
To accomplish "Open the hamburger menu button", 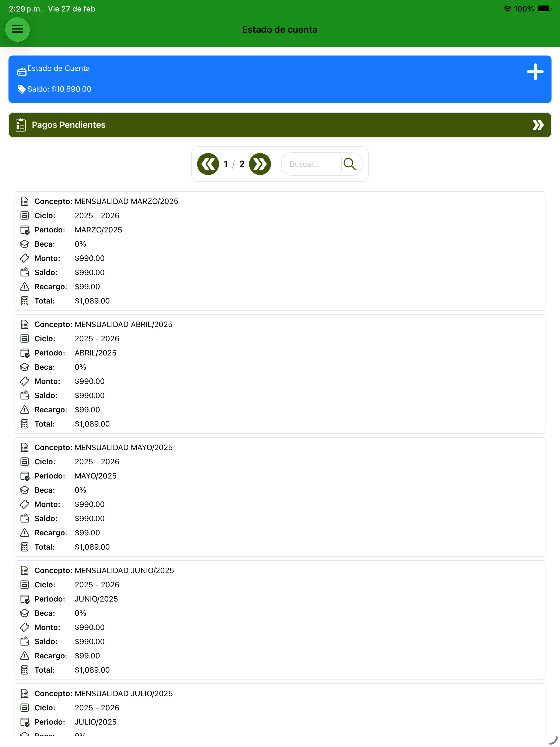I will (x=17, y=29).
